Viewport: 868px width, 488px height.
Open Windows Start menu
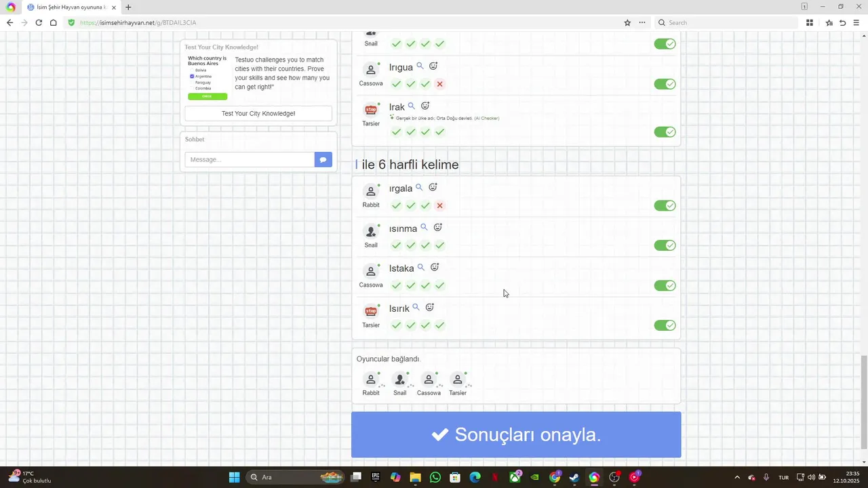point(234,477)
